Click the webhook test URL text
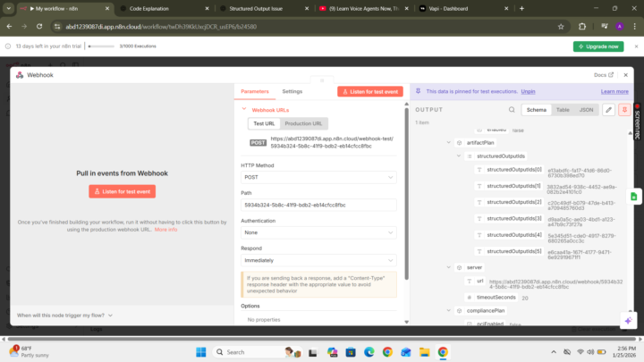The height and width of the screenshot is (362, 644). coord(332,142)
